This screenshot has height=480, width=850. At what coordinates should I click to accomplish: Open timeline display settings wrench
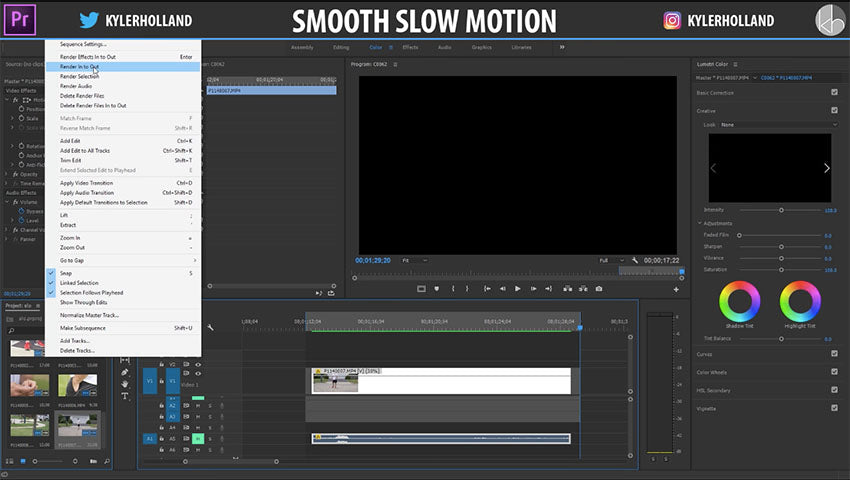[210, 328]
